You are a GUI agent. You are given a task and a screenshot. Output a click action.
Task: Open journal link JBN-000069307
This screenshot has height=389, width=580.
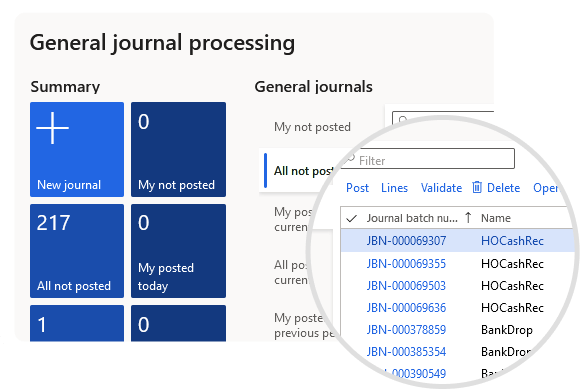406,241
